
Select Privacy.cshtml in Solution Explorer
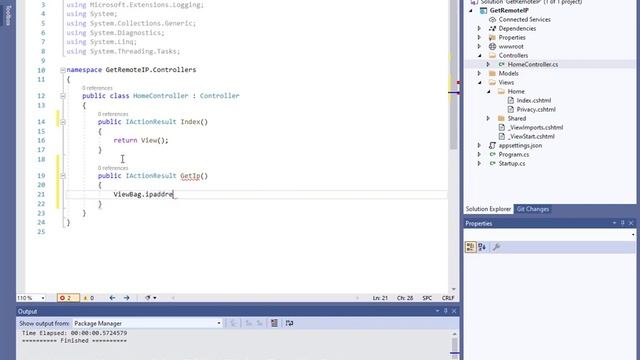[536, 109]
